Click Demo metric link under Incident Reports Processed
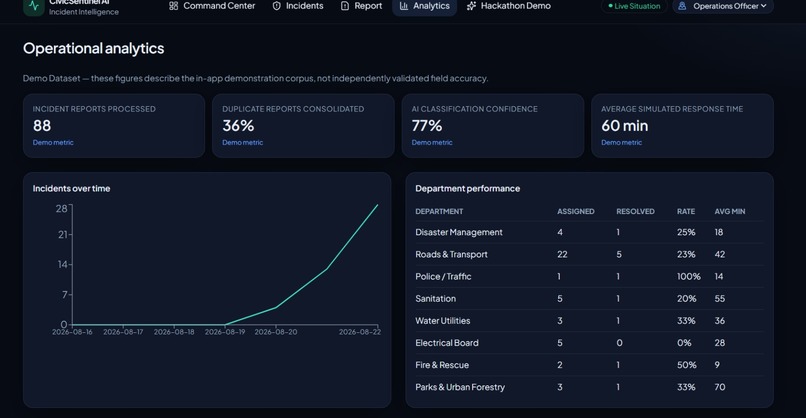The height and width of the screenshot is (418, 806). [53, 142]
